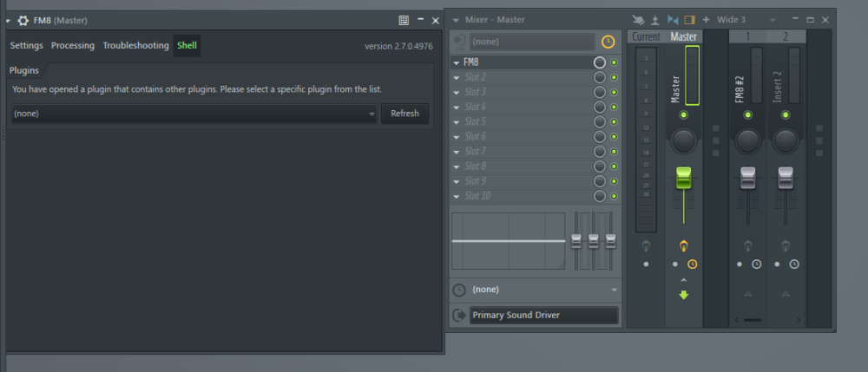This screenshot has height=372, width=868.
Task: Toggle the Slot 6 enable LED
Action: pos(614,136)
